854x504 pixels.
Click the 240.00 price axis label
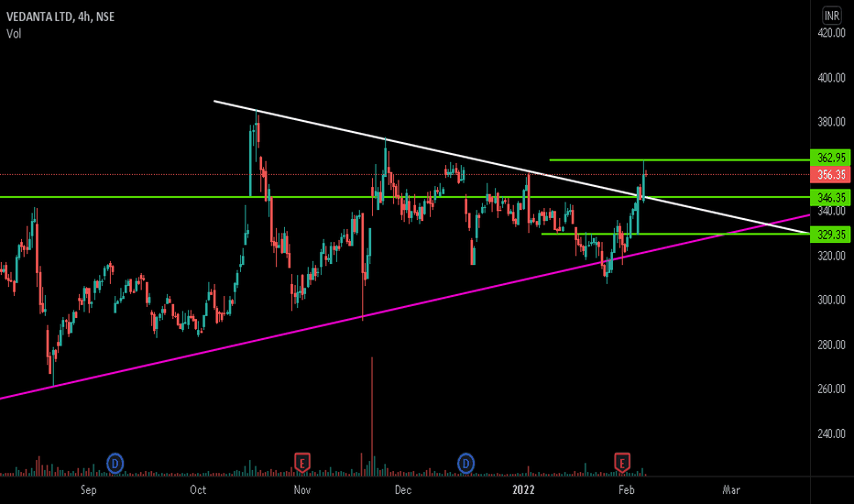point(831,433)
